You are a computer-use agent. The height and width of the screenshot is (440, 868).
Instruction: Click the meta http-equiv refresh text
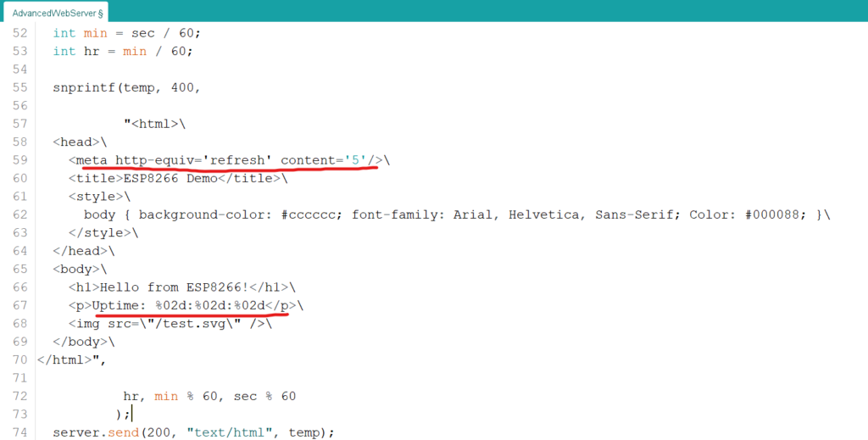pos(170,160)
